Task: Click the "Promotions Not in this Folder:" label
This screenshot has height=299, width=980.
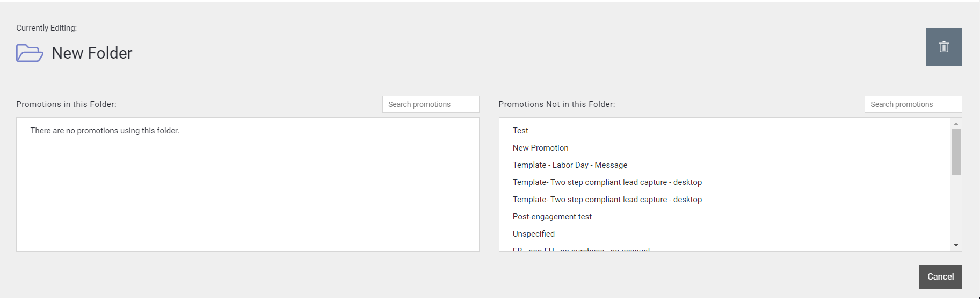Action: pos(556,104)
